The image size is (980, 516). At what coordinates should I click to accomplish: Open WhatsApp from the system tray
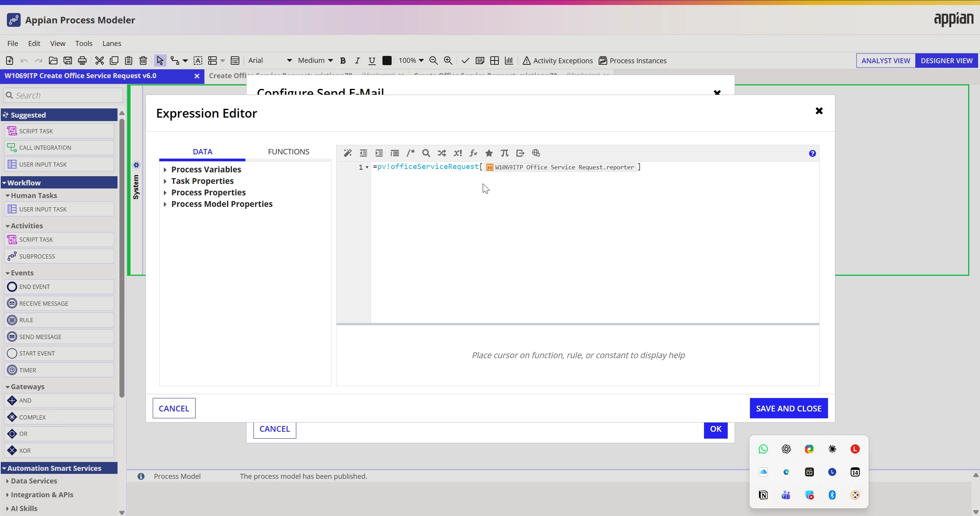pos(763,449)
